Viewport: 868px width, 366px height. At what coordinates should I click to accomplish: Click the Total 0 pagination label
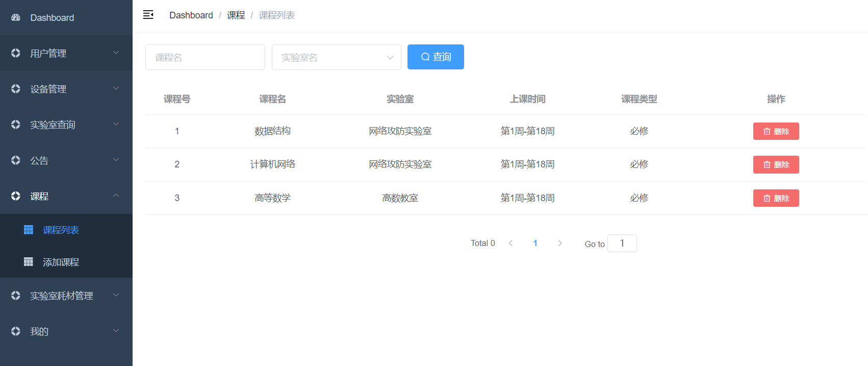482,243
